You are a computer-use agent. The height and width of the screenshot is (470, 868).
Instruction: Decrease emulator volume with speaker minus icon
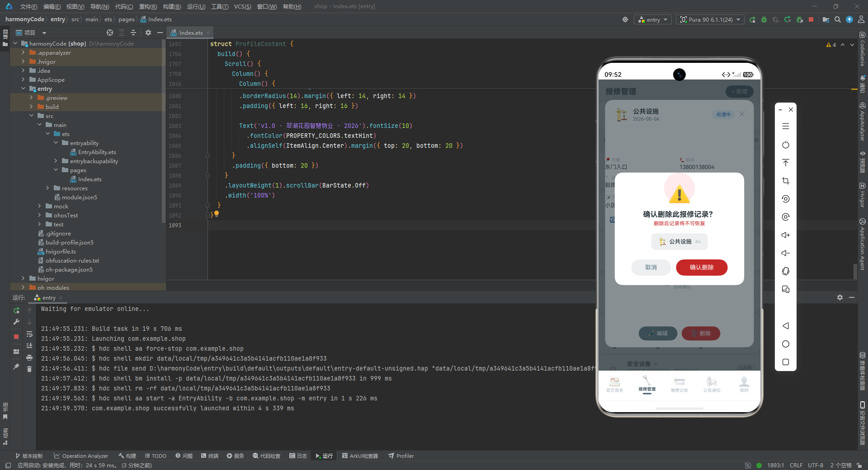[x=786, y=253]
